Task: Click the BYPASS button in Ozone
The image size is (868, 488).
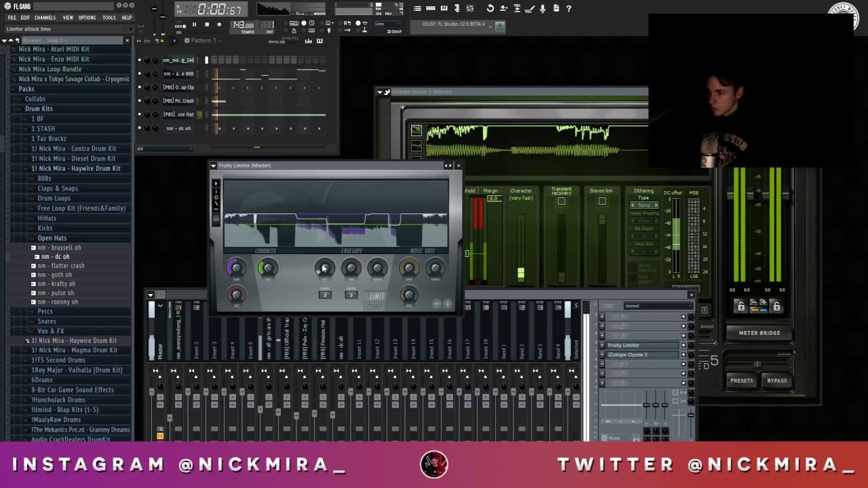Action: pyautogui.click(x=776, y=380)
